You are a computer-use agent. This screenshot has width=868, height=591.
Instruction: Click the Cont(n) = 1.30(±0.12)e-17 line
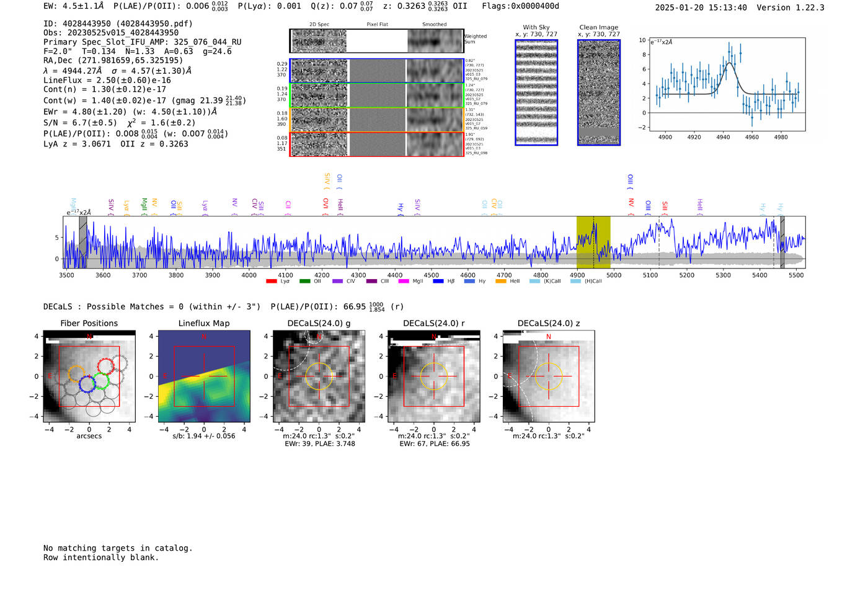click(105, 89)
